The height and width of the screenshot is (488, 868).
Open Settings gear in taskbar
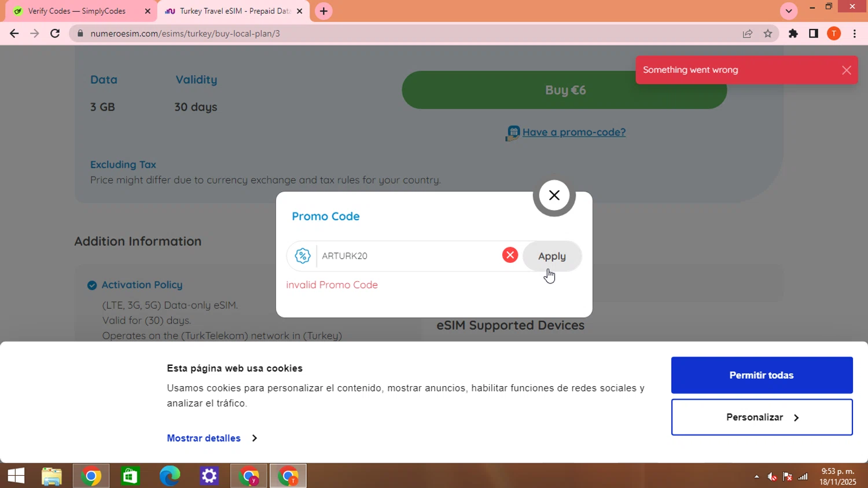click(209, 476)
